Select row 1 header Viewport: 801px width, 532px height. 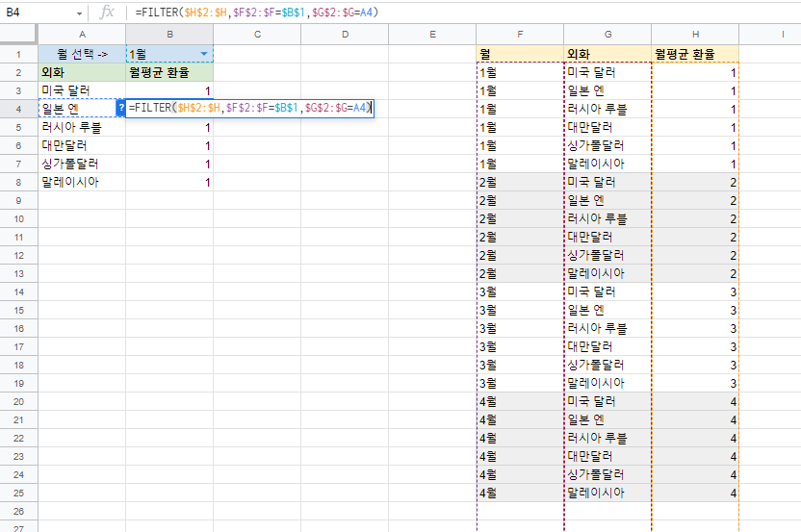pyautogui.click(x=19, y=54)
